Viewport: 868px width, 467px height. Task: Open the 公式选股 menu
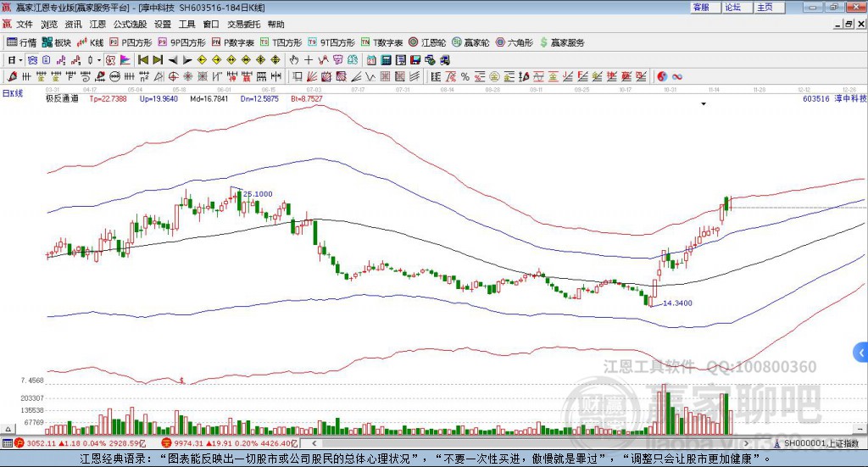tap(130, 25)
